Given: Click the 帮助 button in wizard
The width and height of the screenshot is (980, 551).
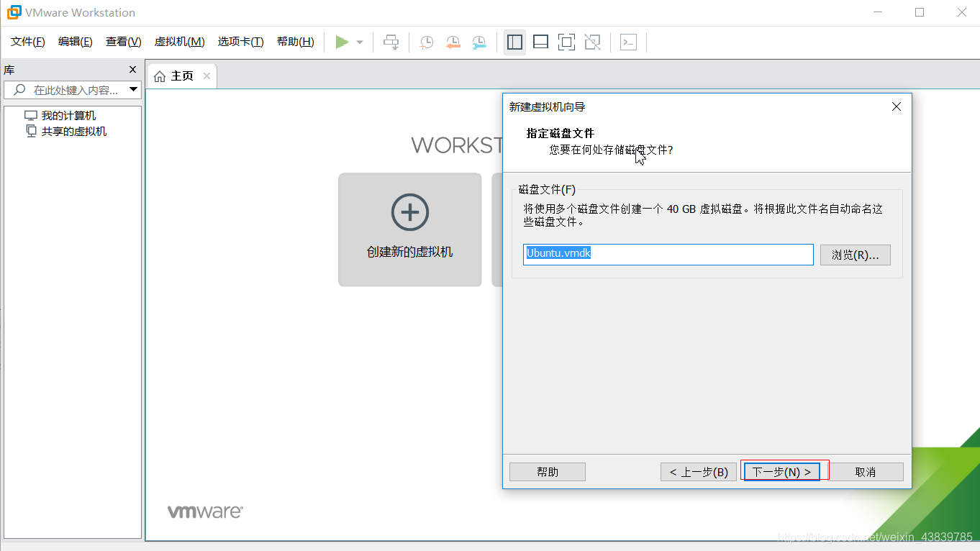Looking at the screenshot, I should 548,472.
